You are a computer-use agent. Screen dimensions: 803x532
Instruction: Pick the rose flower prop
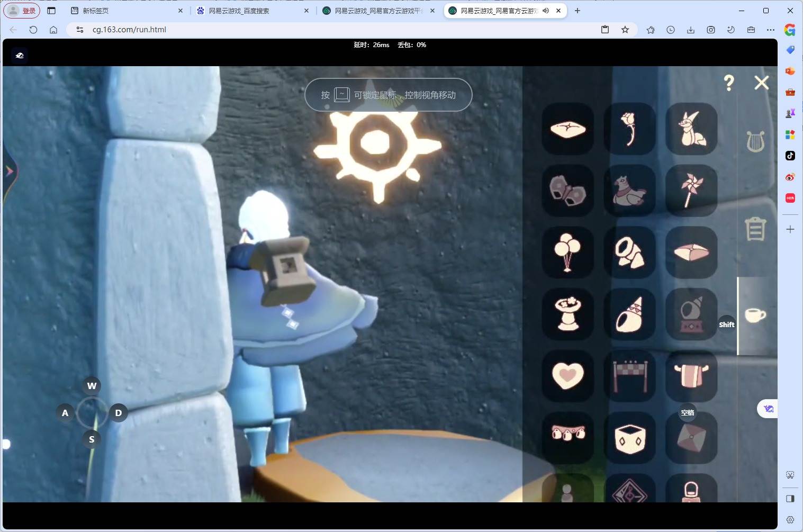629,129
